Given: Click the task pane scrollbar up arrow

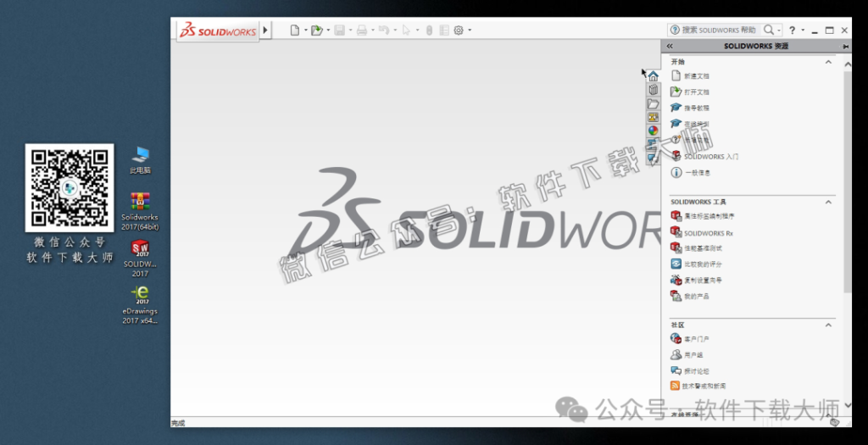Looking at the screenshot, I should 848,64.
